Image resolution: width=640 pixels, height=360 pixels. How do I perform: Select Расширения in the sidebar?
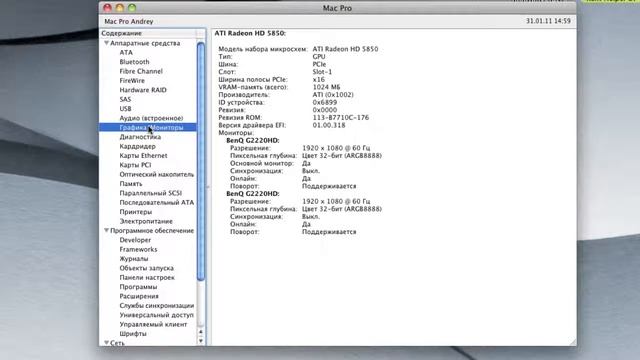139,296
